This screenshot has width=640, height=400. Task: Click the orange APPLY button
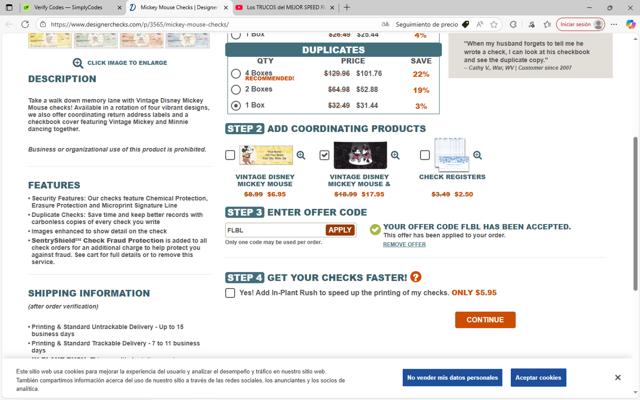[340, 230]
